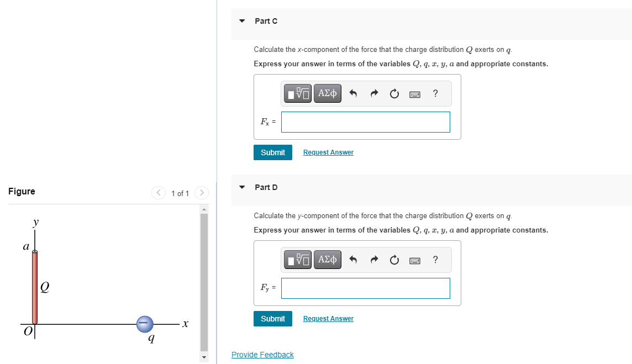Submit the Part D answer
This screenshot has width=632, height=364.
pos(272,318)
